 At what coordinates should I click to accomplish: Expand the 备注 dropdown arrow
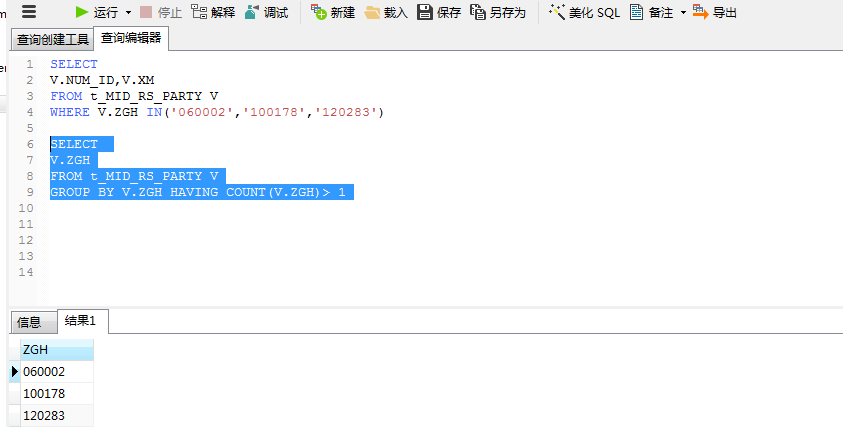[683, 13]
